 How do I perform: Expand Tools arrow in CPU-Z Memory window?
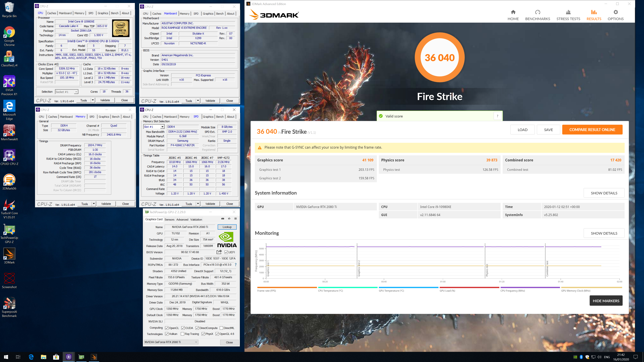coord(94,204)
